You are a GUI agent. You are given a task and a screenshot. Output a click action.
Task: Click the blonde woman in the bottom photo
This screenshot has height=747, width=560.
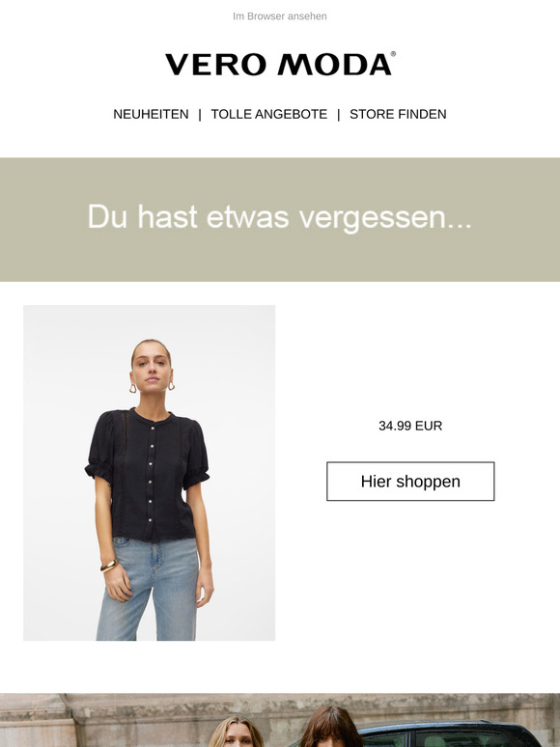(236, 733)
